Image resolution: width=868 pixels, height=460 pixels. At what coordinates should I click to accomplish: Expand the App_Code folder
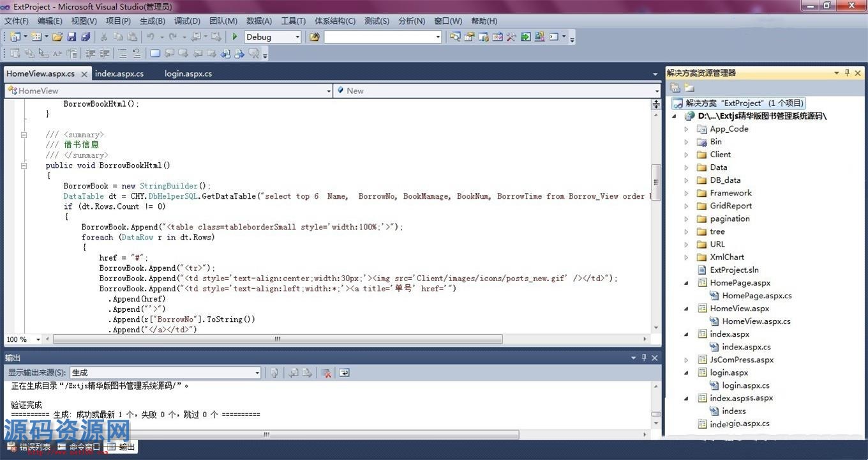(x=687, y=129)
